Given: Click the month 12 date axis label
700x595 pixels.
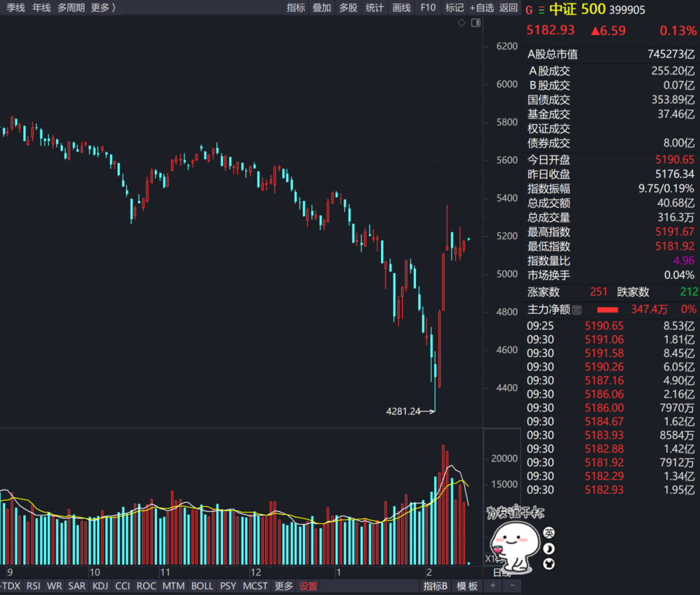Looking at the screenshot, I should click(255, 572).
